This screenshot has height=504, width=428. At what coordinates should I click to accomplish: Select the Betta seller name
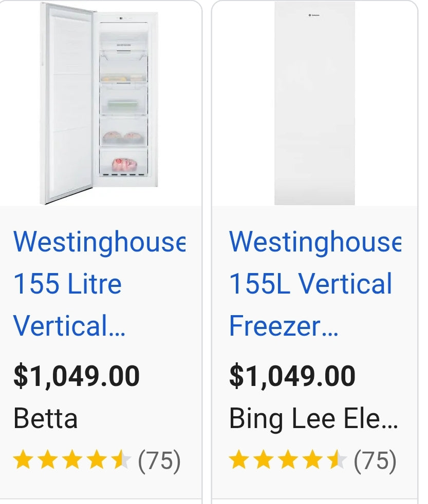tap(45, 418)
